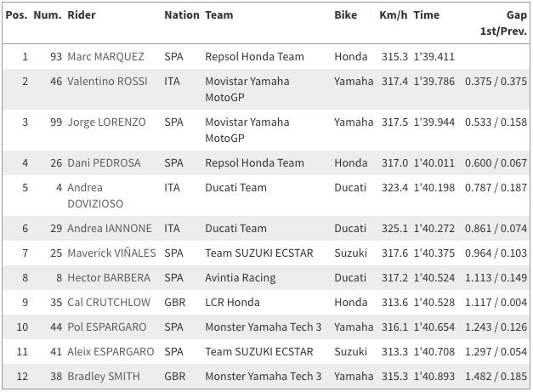The height and width of the screenshot is (392, 533).
Task: Select Andrea DOVIZIOSO's name
Action: coord(97,196)
